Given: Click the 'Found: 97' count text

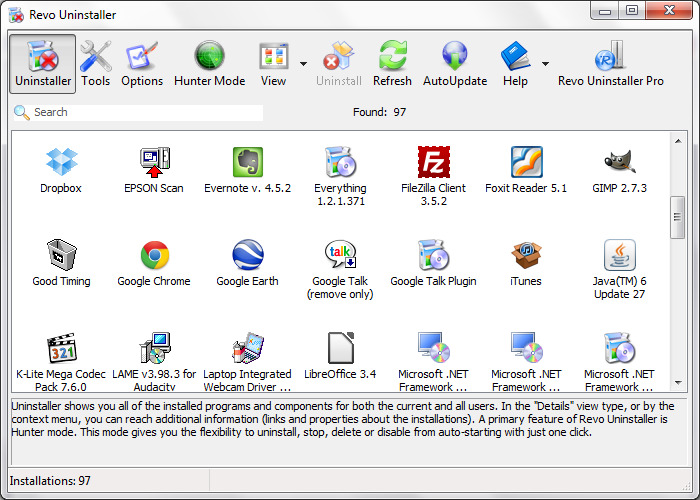Looking at the screenshot, I should click(379, 112).
